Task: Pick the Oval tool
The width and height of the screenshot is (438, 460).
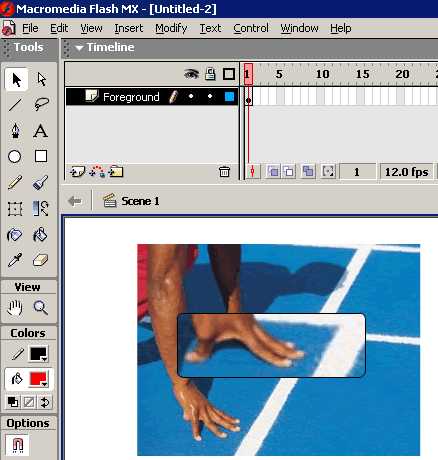Action: (15, 156)
